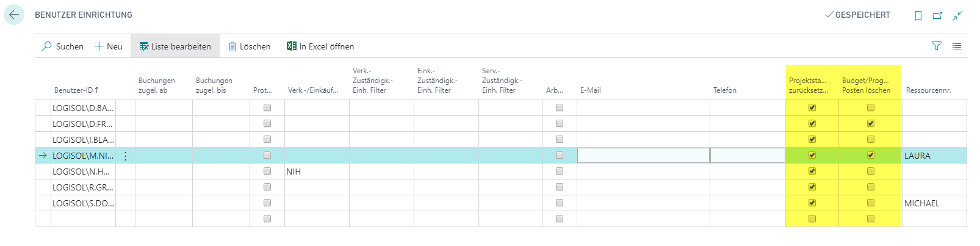The height and width of the screenshot is (246, 980).
Task: Open row options for LOGISOL\M.NI...
Action: point(125,156)
